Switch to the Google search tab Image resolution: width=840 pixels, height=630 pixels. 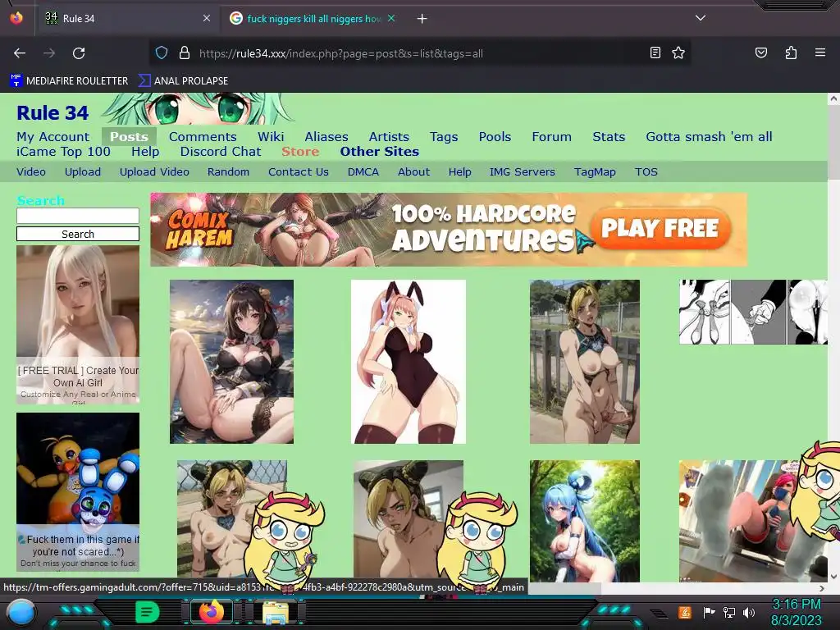313,18
